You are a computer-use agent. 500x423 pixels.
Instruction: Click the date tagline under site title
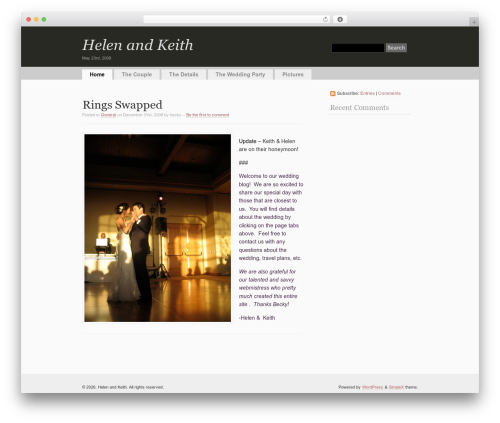click(96, 58)
